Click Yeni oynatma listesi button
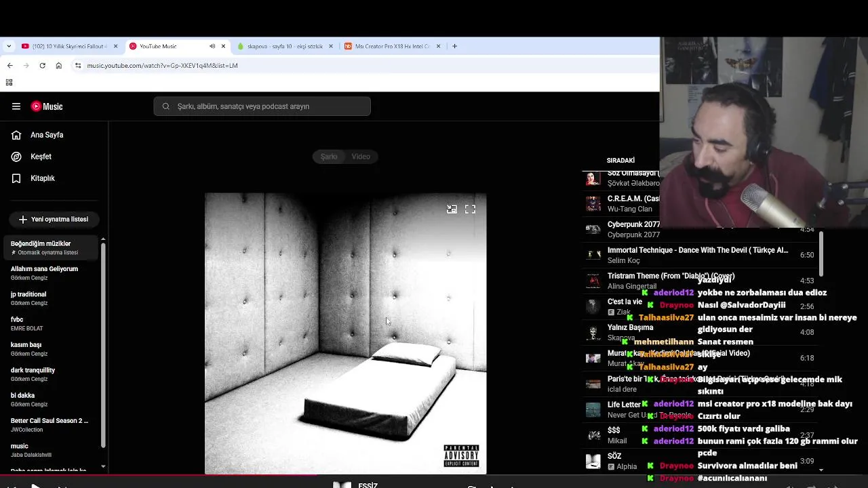The image size is (868, 488). pos(54,220)
